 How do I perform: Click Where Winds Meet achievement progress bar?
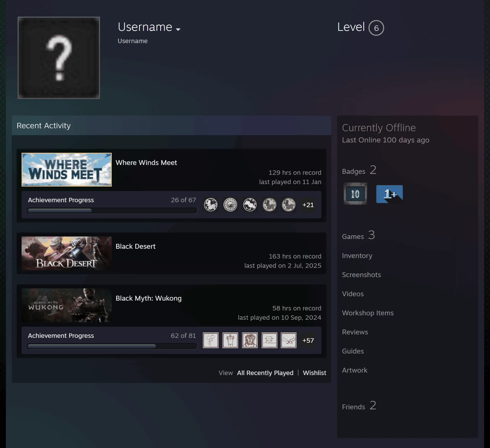(112, 211)
